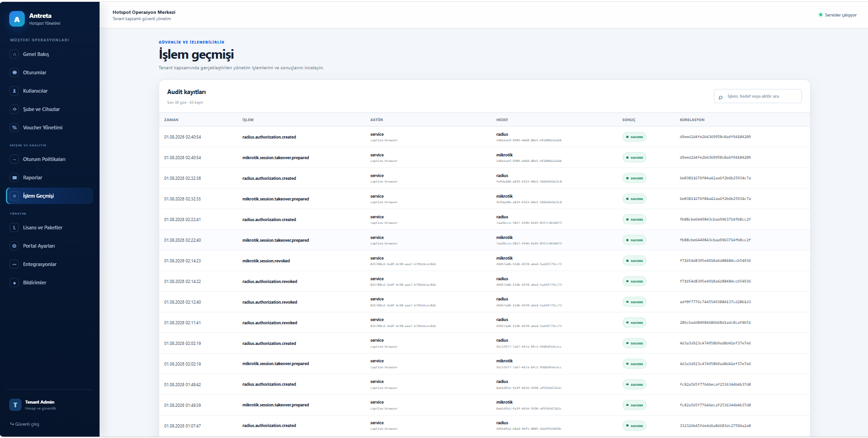The image size is (868, 438).
Task: Click timestamp 01.08.2026 02:12:40
Action: tap(183, 302)
